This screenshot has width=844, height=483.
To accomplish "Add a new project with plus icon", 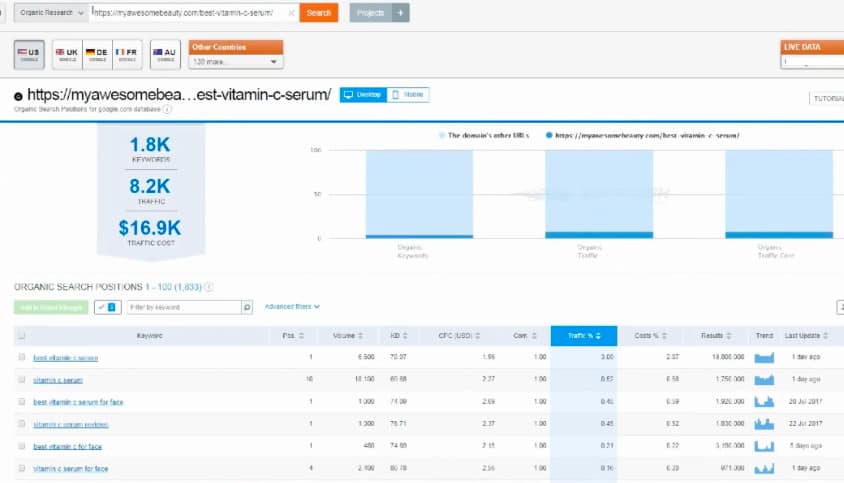I will pyautogui.click(x=400, y=12).
